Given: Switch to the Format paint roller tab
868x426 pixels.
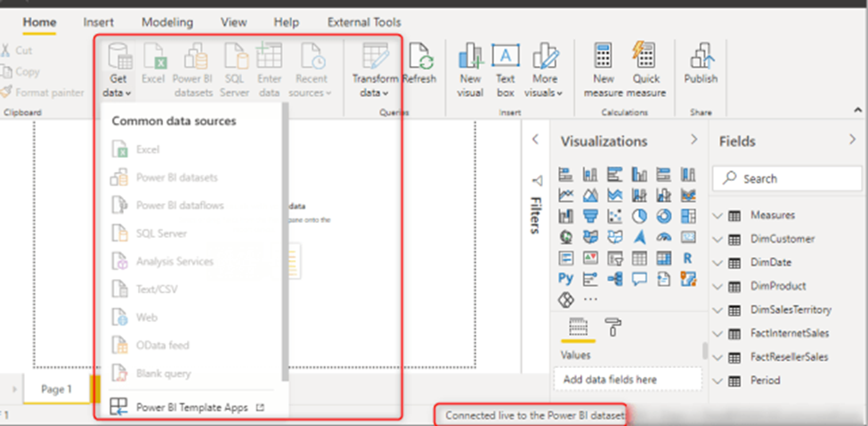Looking at the screenshot, I should point(614,327).
